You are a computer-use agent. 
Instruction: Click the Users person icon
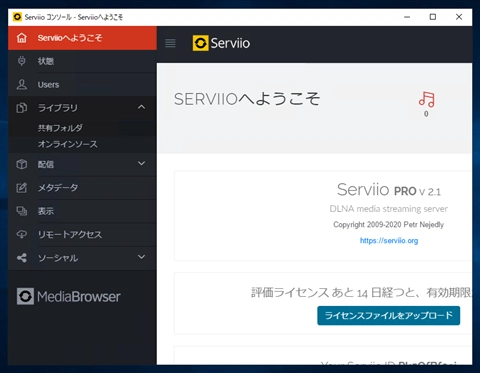[x=22, y=84]
